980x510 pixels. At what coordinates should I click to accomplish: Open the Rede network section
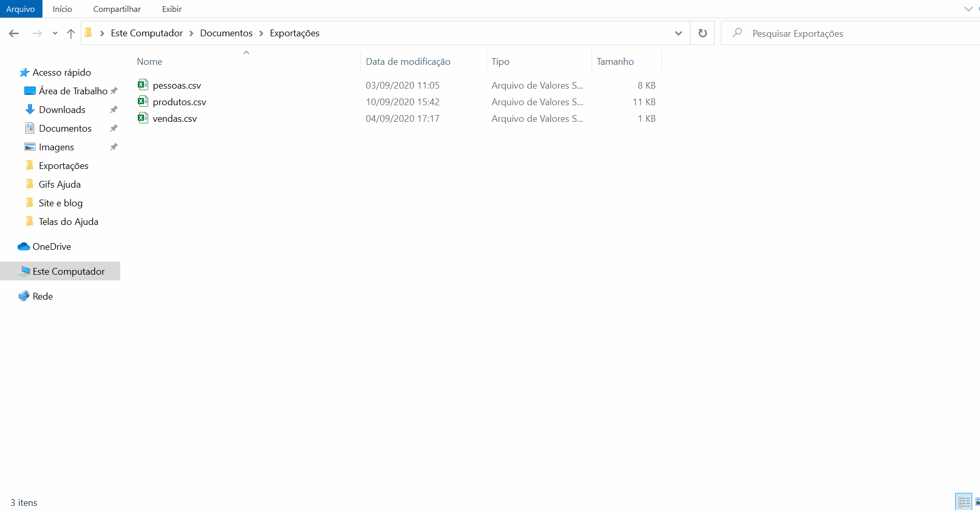[42, 296]
